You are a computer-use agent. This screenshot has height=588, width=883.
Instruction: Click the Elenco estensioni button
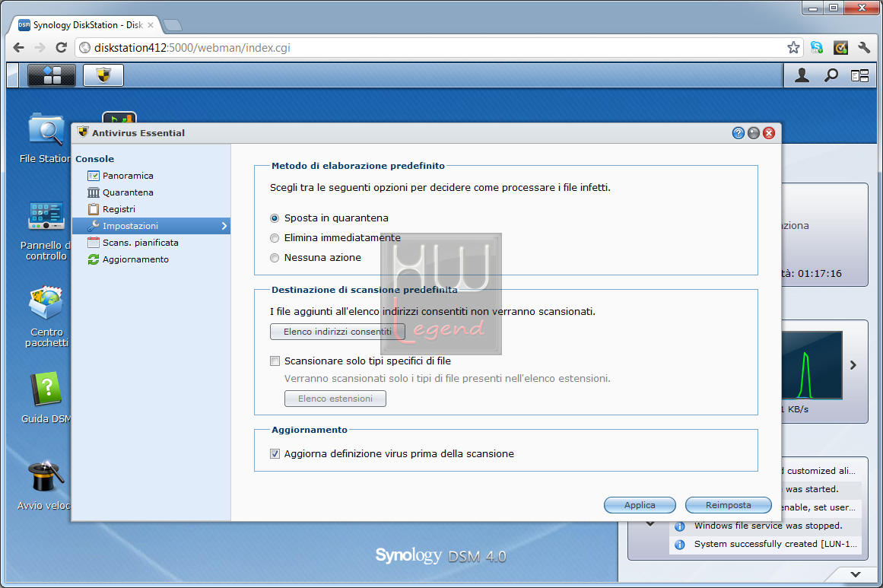335,399
